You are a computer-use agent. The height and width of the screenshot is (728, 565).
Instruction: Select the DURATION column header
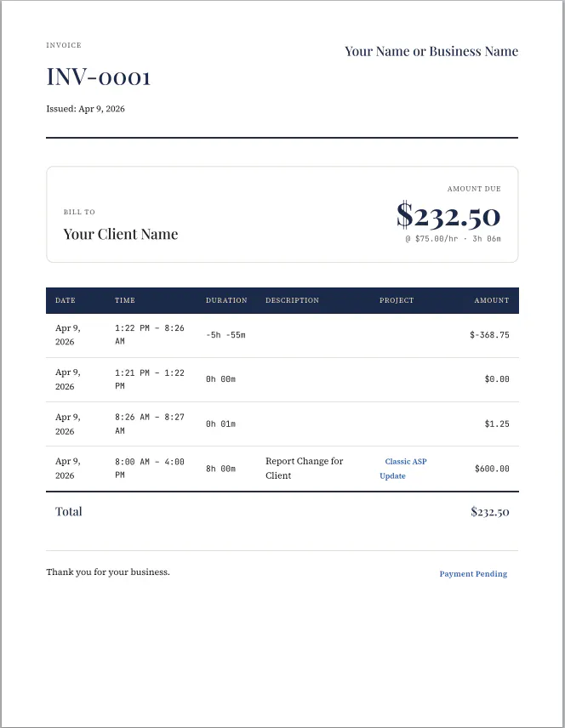pos(226,300)
